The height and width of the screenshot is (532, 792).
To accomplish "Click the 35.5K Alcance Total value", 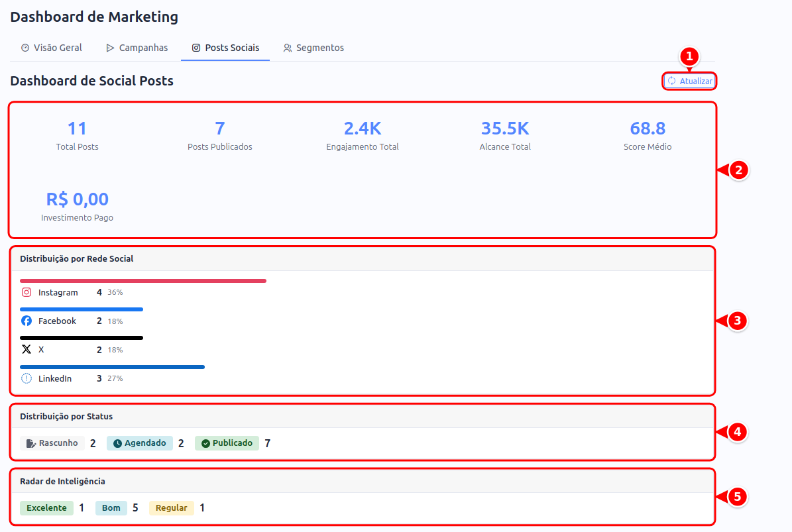I will (505, 129).
